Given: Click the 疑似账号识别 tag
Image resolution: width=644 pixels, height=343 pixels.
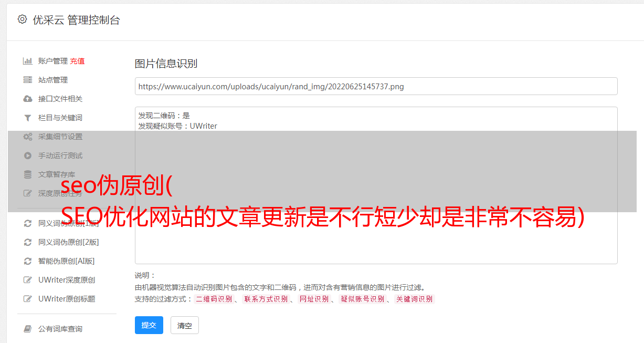Looking at the screenshot, I should pyautogui.click(x=363, y=299).
